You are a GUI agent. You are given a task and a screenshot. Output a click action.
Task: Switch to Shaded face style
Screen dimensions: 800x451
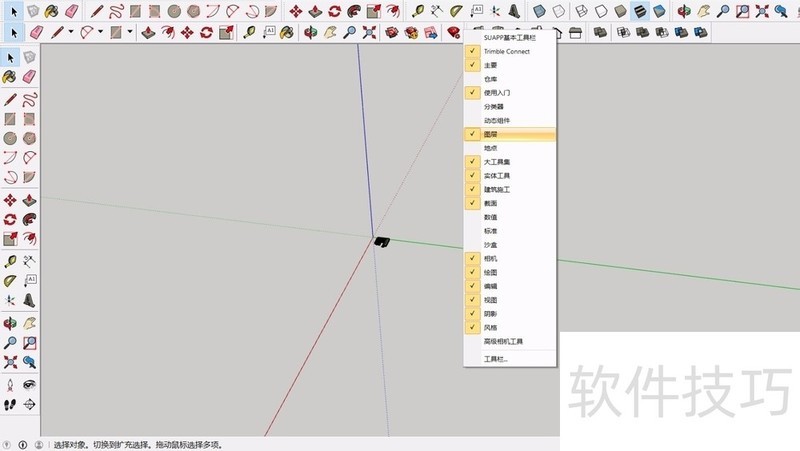coord(620,11)
